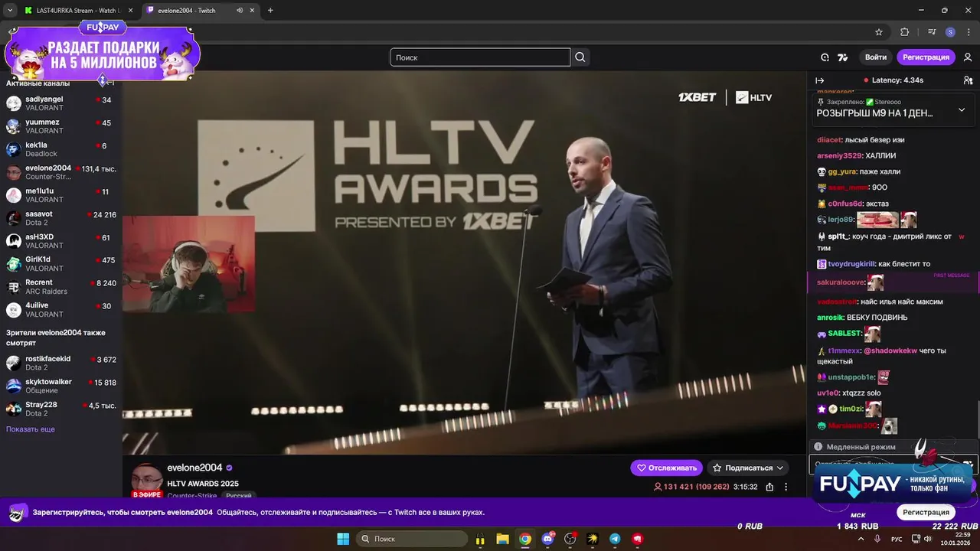This screenshot has width=980, height=551.
Task: Open the emote menu icon beside 7TV
Action: (x=825, y=57)
